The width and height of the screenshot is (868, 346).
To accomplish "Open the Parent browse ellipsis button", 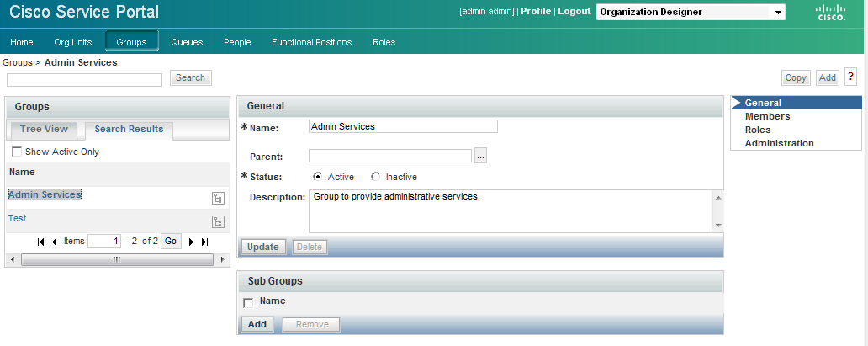I will [480, 157].
